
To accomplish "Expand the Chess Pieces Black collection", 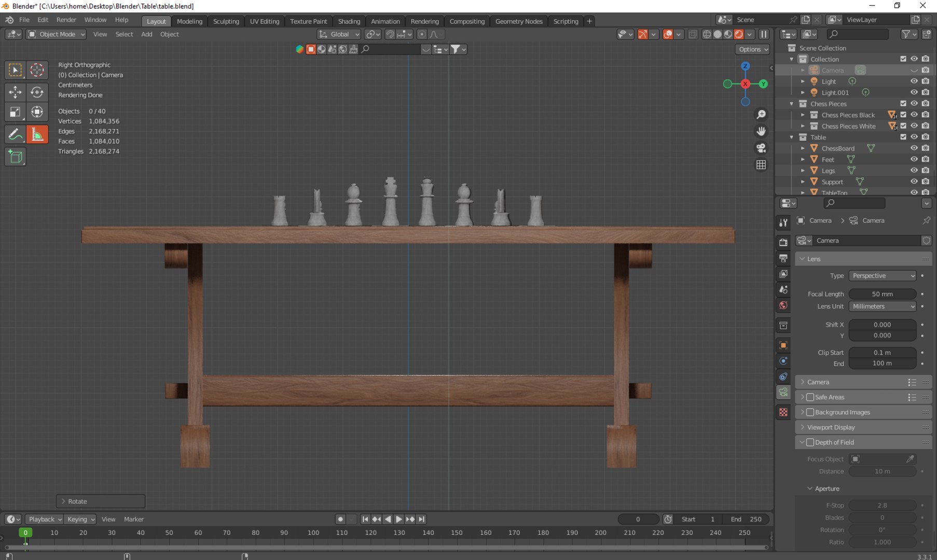I will click(803, 115).
